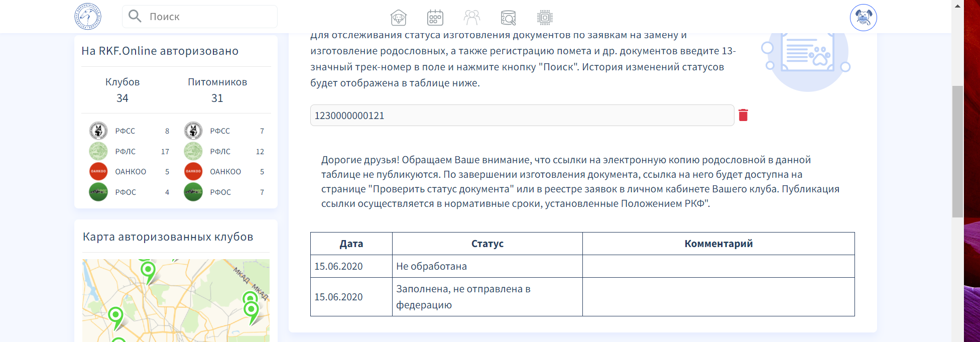Select РФСС logo in the clubs column
The width and height of the screenshot is (980, 342).
click(98, 131)
